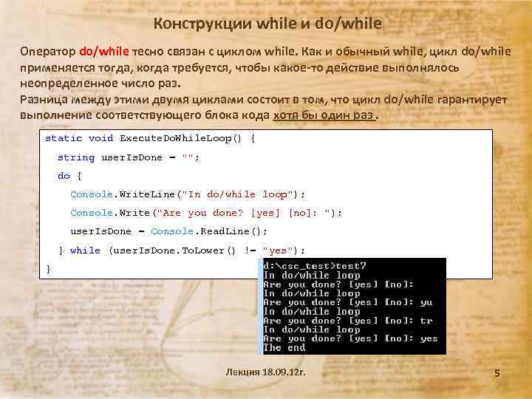Click the red 'do/while' keyword in the paragraph
The width and height of the screenshot is (532, 399).
(104, 52)
